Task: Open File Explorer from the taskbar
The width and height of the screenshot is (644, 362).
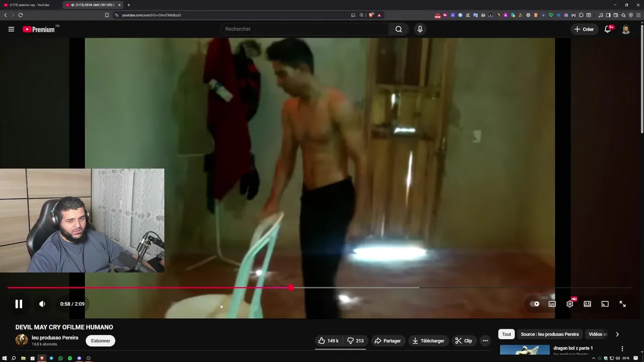Action: tap(23, 358)
